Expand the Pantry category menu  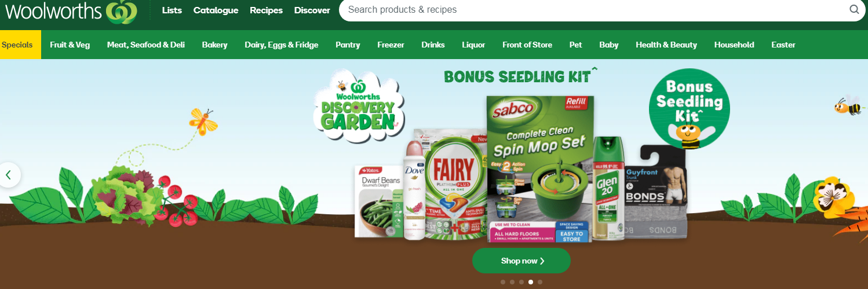[348, 45]
